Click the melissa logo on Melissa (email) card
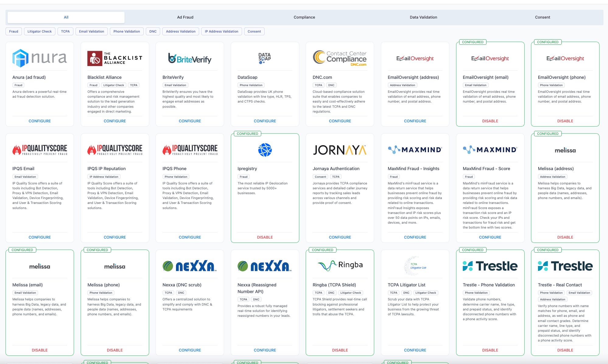The width and height of the screenshot is (608, 364). pyautogui.click(x=40, y=266)
